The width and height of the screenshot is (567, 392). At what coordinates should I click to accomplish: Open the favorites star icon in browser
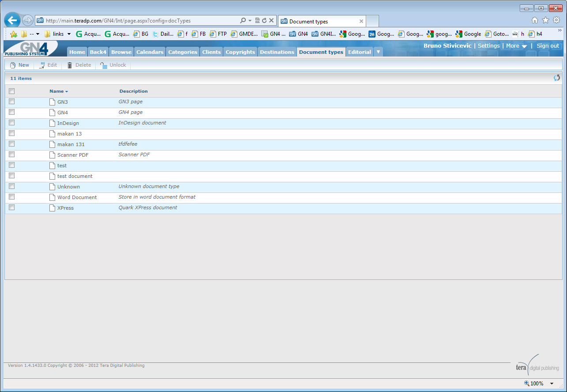545,20
